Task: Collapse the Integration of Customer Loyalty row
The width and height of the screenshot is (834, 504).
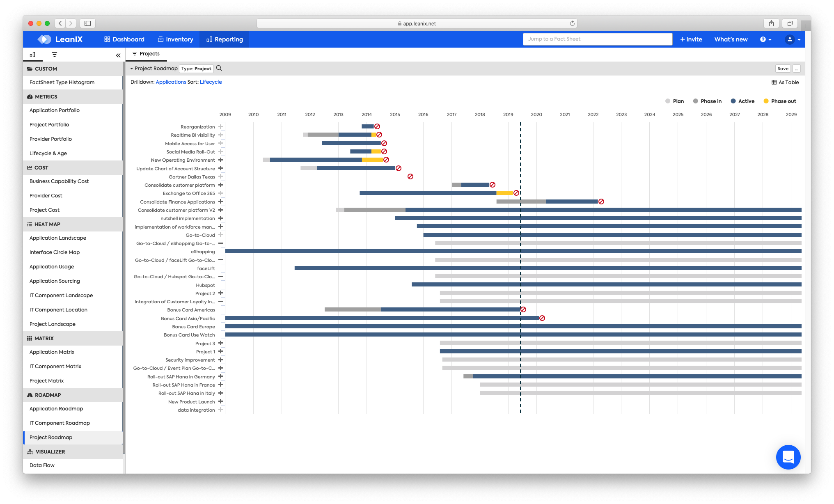Action: (220, 302)
